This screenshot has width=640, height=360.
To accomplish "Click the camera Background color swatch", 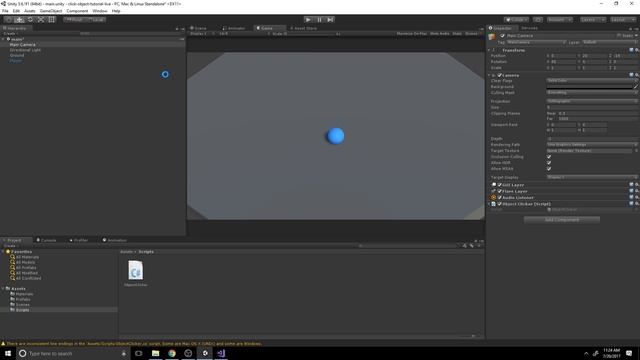I will [x=589, y=87].
